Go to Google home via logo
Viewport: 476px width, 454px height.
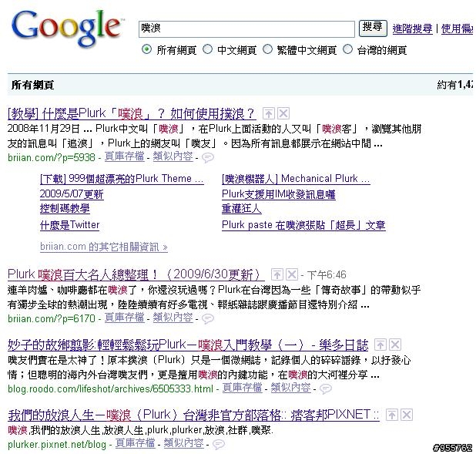[67, 28]
